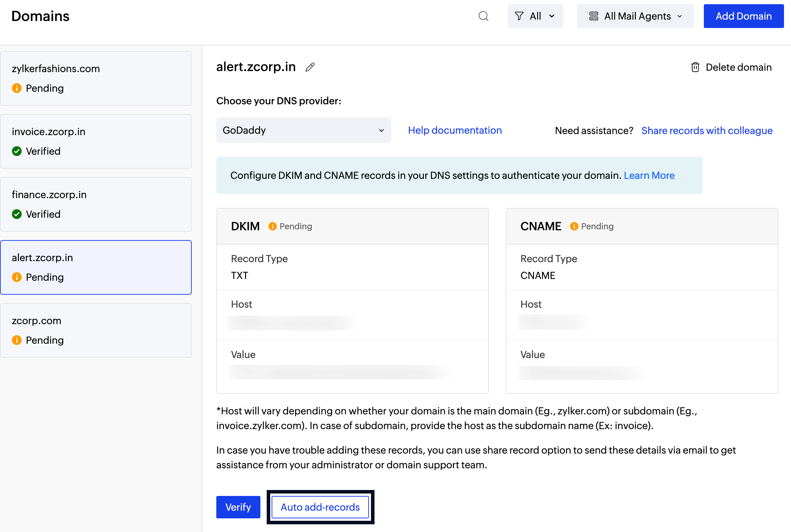Click the CNAME pending status icon

click(574, 226)
